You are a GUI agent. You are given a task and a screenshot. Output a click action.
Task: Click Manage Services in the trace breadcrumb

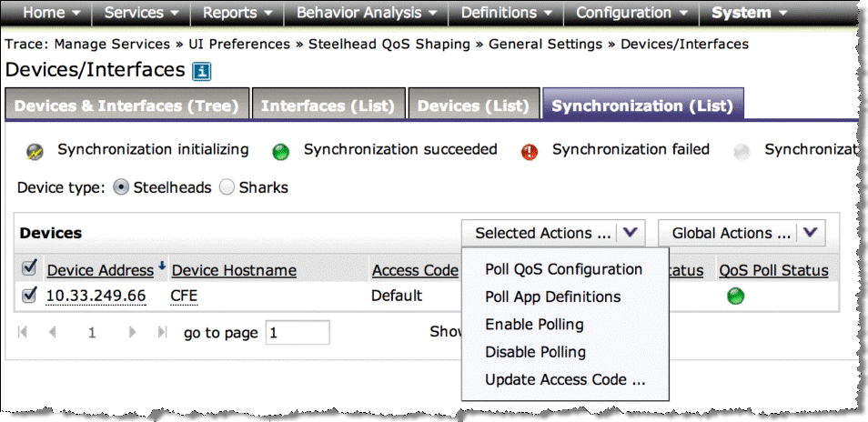(113, 45)
